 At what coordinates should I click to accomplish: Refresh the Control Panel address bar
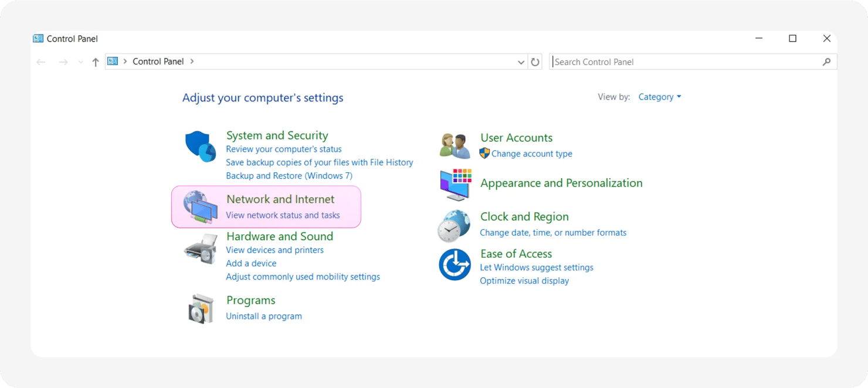point(535,62)
